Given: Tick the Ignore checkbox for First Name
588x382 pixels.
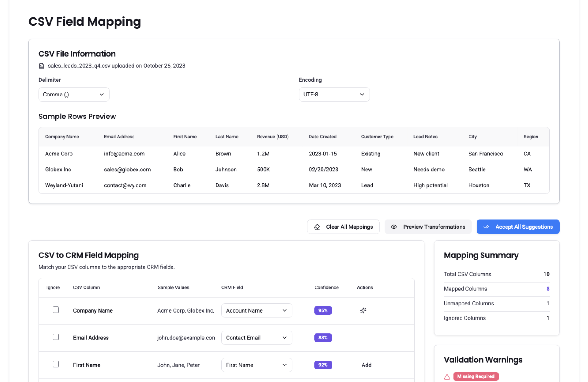Looking at the screenshot, I should coord(56,364).
